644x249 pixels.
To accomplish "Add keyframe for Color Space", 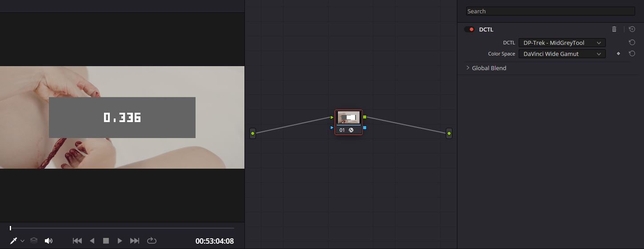I will [618, 54].
